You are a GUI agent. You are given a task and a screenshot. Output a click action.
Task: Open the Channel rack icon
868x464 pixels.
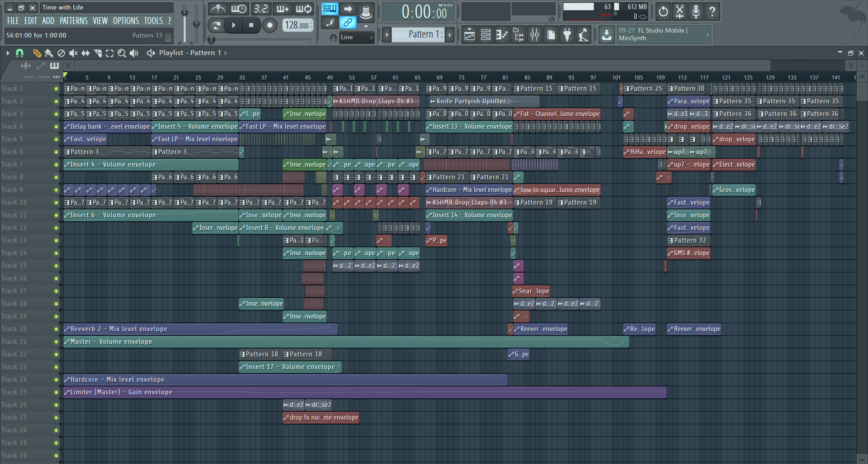click(486, 35)
